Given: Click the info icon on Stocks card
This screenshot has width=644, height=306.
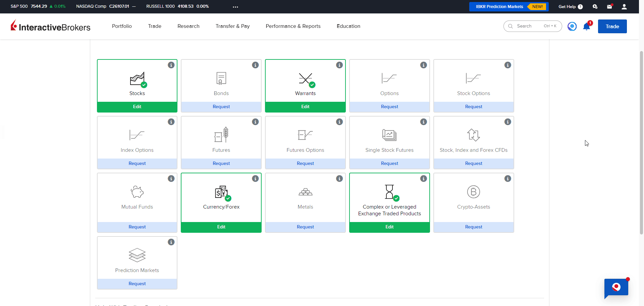Looking at the screenshot, I should pos(171,65).
